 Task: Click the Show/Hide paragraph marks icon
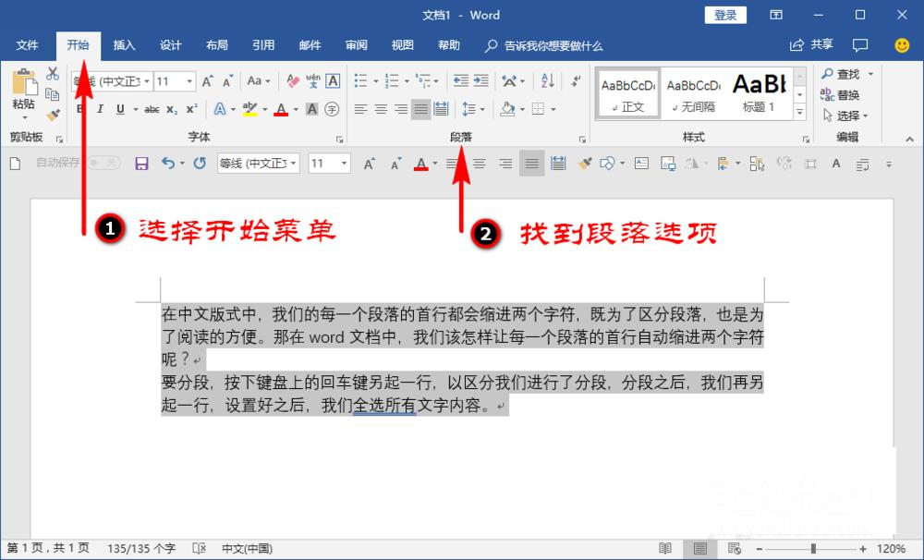576,80
